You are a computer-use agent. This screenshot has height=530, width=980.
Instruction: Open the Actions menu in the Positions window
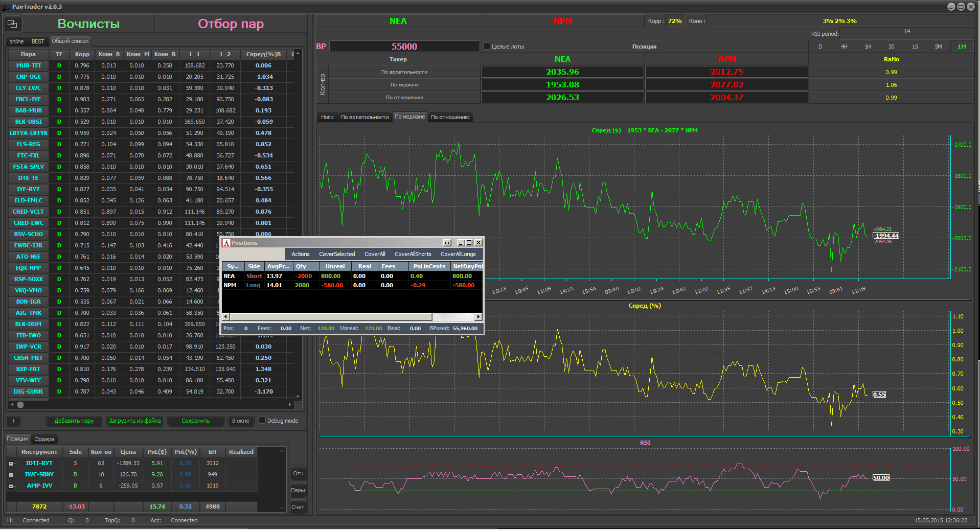click(300, 254)
